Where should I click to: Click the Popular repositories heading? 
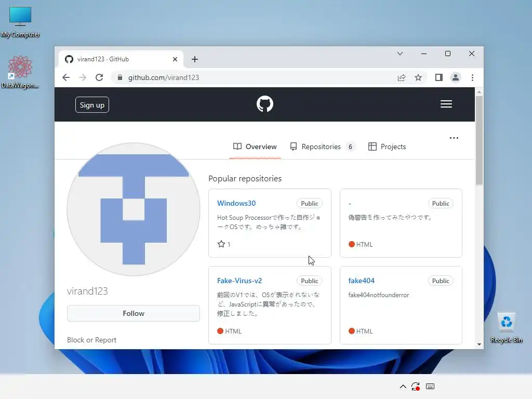[245, 179]
